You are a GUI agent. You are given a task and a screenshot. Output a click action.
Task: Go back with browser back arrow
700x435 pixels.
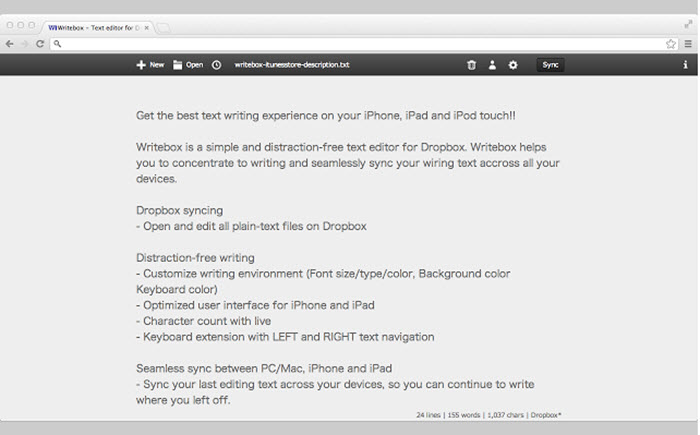[x=9, y=44]
